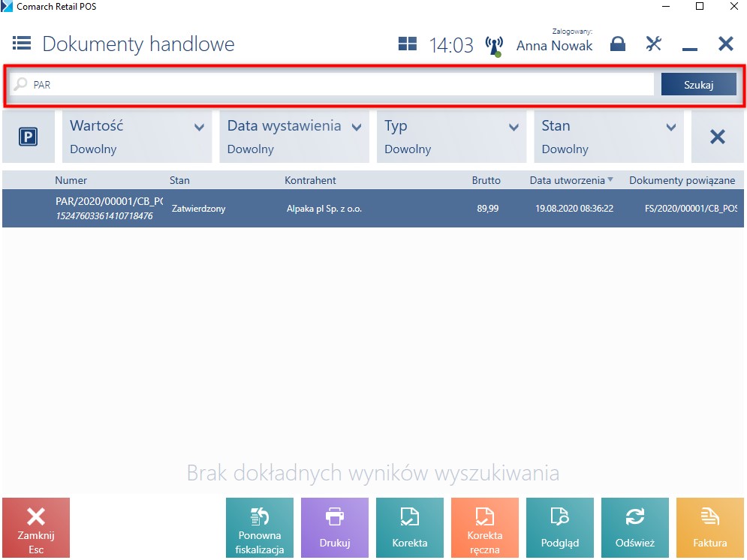
Task: Click the Faktura invoice button
Action: 710,528
